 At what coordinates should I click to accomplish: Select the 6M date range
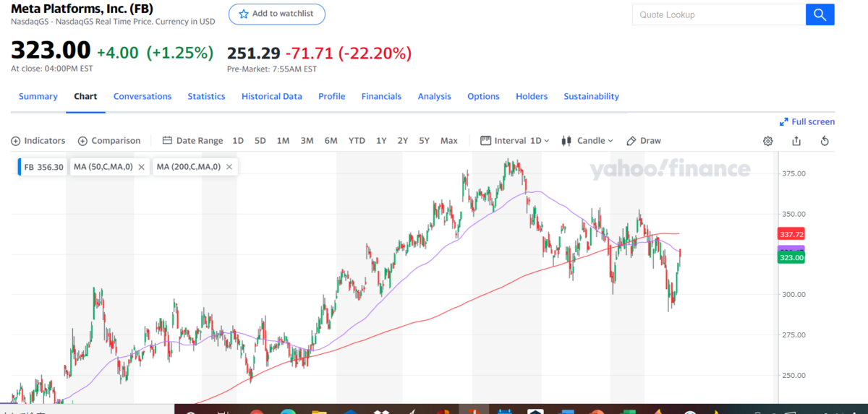(331, 141)
